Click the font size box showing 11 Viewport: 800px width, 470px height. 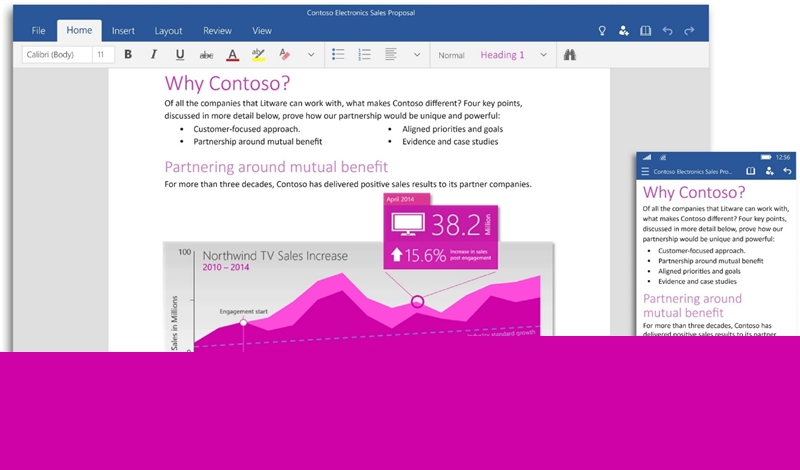[103, 55]
